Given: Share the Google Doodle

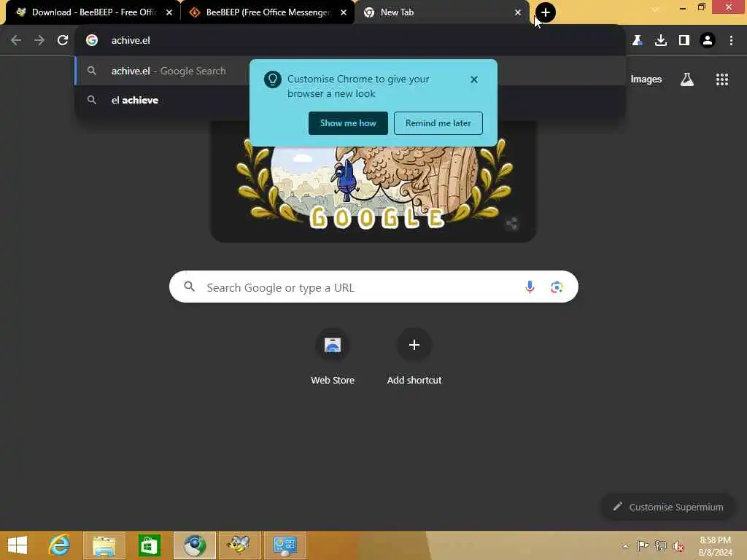Looking at the screenshot, I should coord(511,223).
